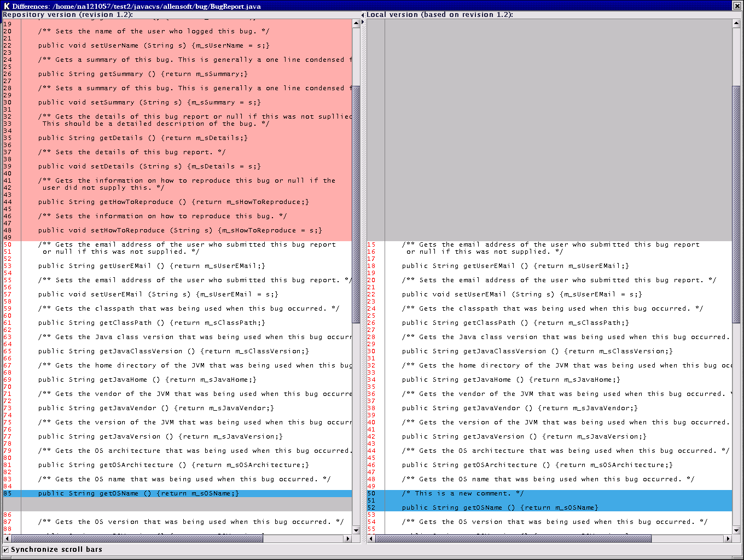Collapse split pane using left-pointing divider arrow

click(363, 15)
